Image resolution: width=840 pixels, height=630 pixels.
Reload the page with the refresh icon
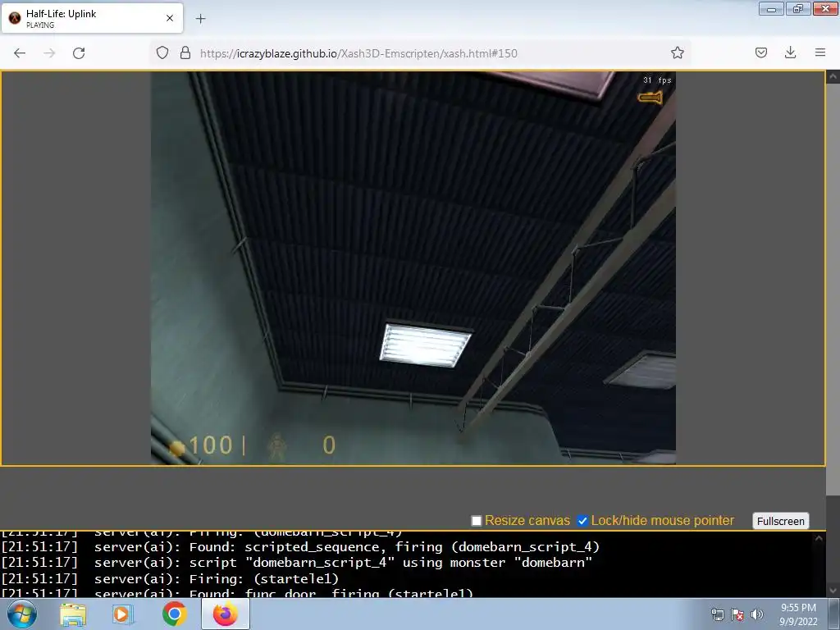79,53
